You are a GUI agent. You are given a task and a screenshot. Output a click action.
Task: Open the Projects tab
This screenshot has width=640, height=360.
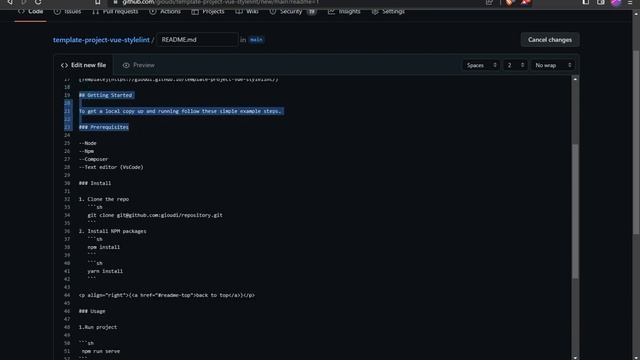(x=208, y=11)
